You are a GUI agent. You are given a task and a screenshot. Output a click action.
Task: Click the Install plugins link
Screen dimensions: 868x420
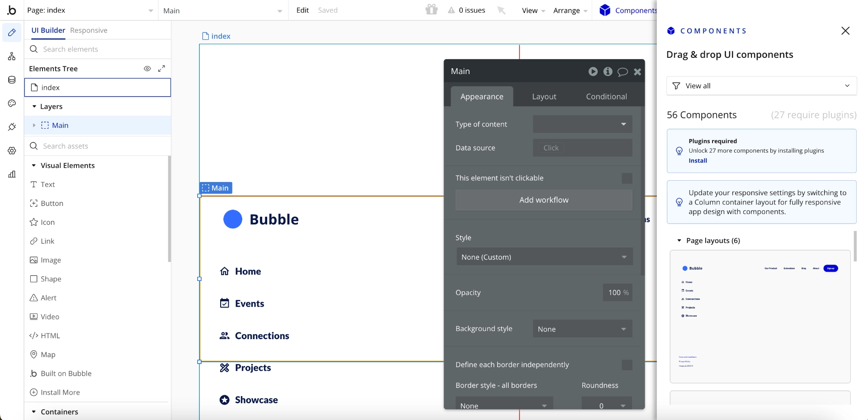[x=698, y=161]
